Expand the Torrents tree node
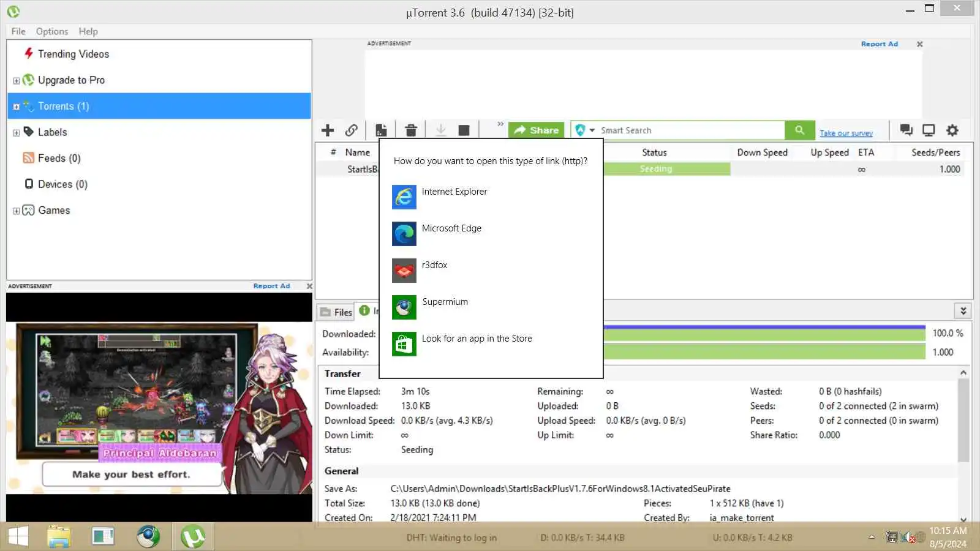 point(17,107)
